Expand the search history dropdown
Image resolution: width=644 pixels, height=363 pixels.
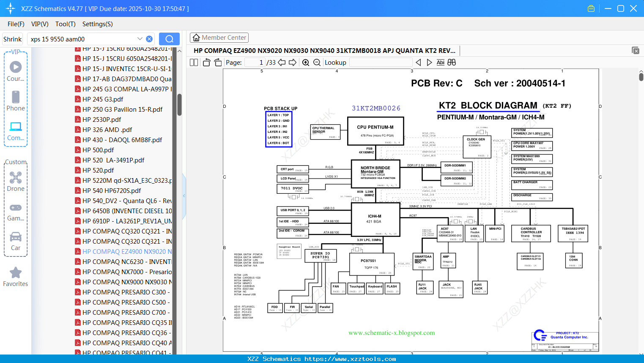pyautogui.click(x=140, y=38)
